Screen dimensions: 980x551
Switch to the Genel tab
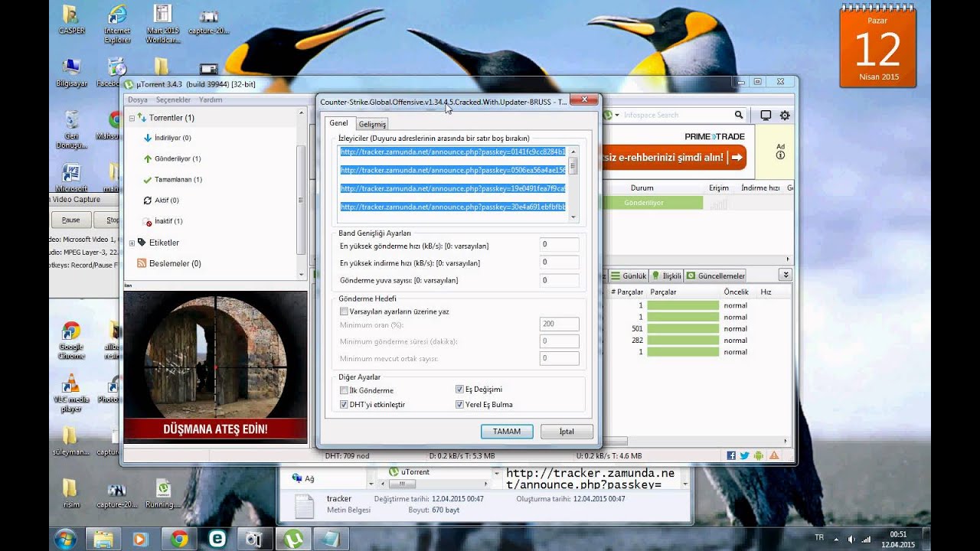pos(338,122)
